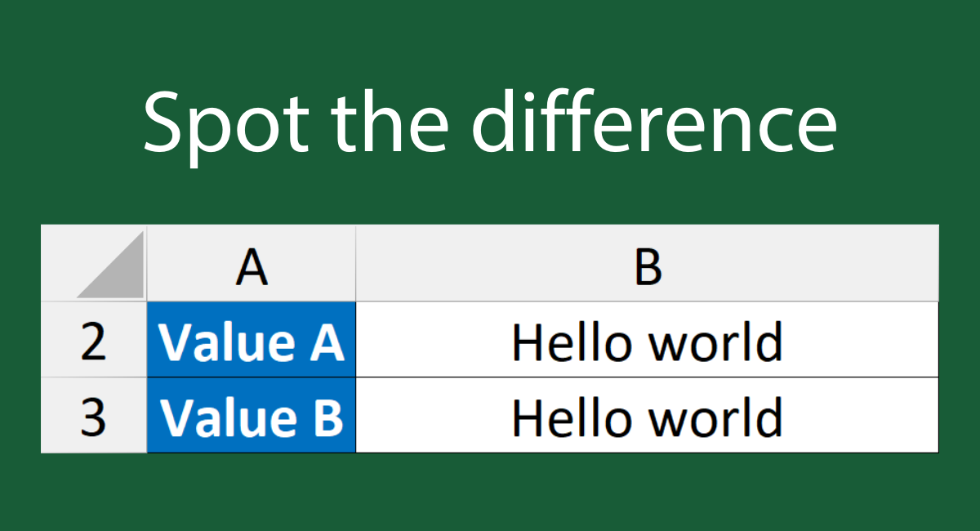The height and width of the screenshot is (531, 980).
Task: Select column B by its header
Action: (647, 264)
